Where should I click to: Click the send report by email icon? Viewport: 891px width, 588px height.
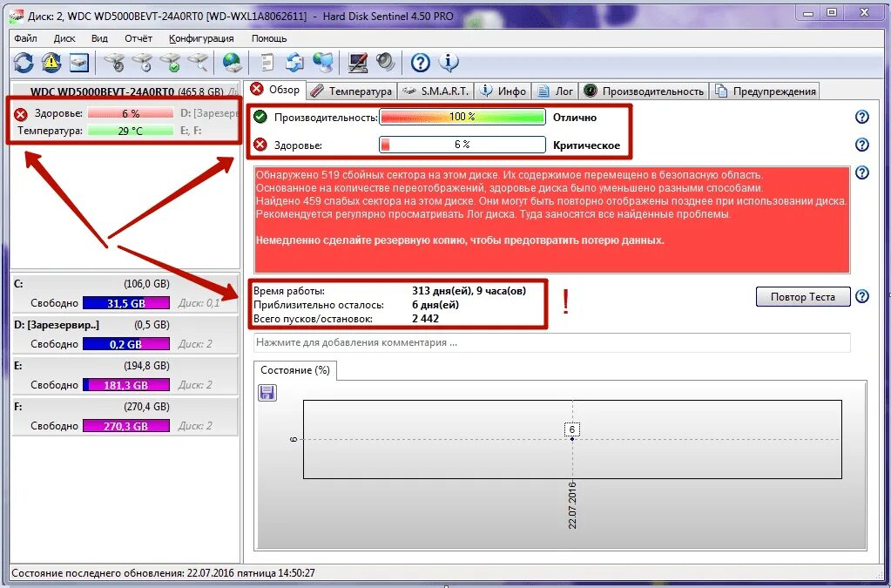click(x=294, y=63)
